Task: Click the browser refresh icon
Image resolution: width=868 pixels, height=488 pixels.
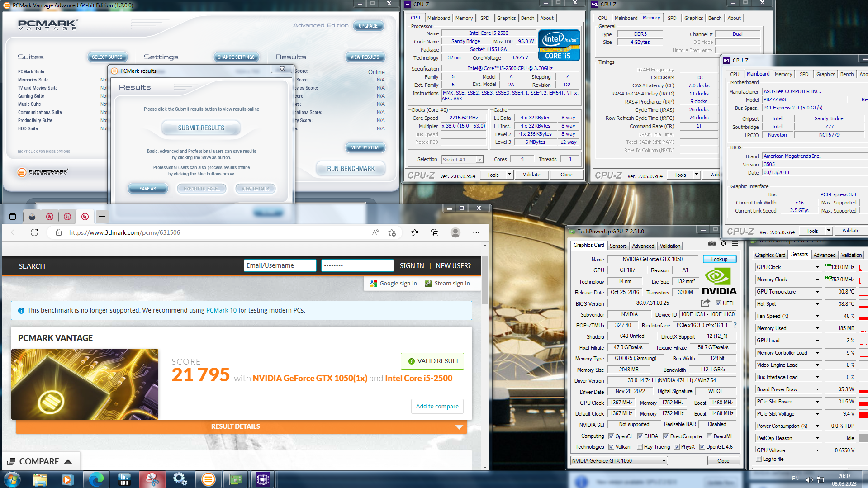Action: point(34,232)
